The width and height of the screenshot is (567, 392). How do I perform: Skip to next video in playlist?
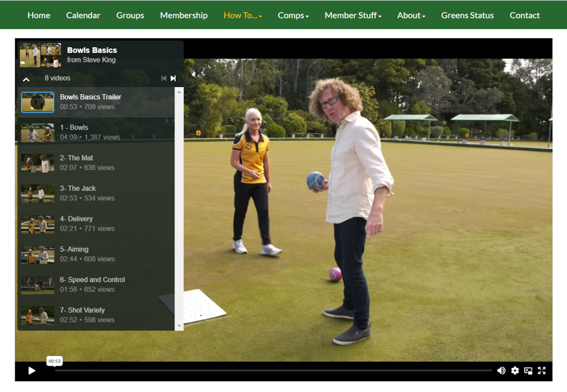(173, 78)
